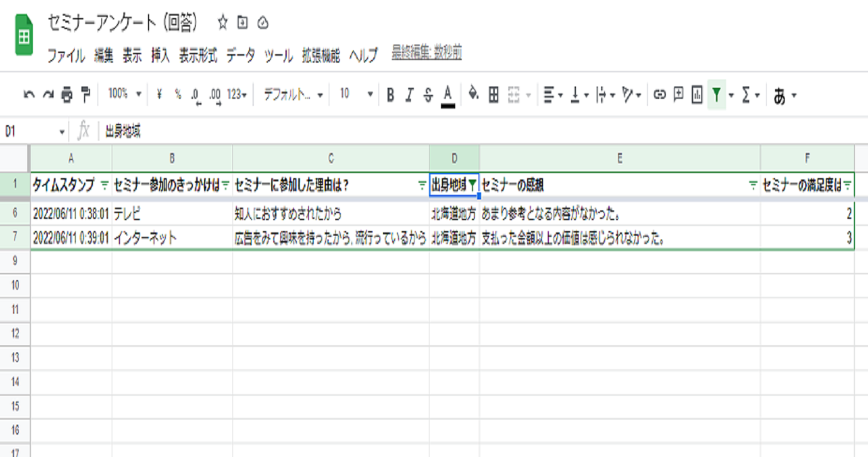The height and width of the screenshot is (457, 868).
Task: Click the undo icon in toolbar
Action: point(29,95)
